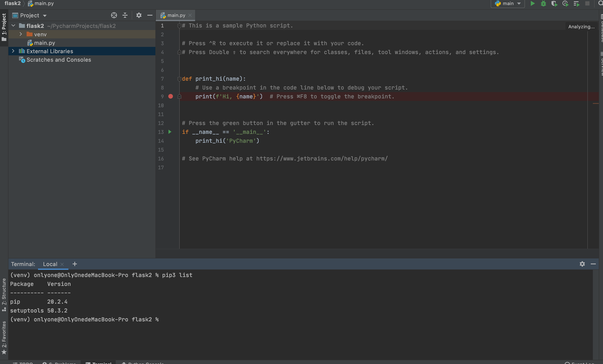Viewport: 603px width, 364px height.
Task: Select the Local terminal tab
Action: (x=50, y=264)
